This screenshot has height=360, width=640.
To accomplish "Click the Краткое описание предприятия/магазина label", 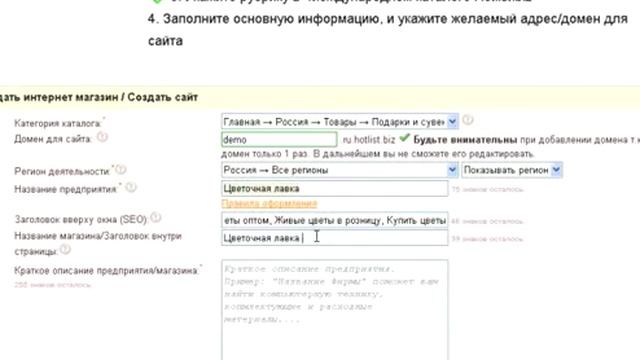I will click(x=106, y=271).
